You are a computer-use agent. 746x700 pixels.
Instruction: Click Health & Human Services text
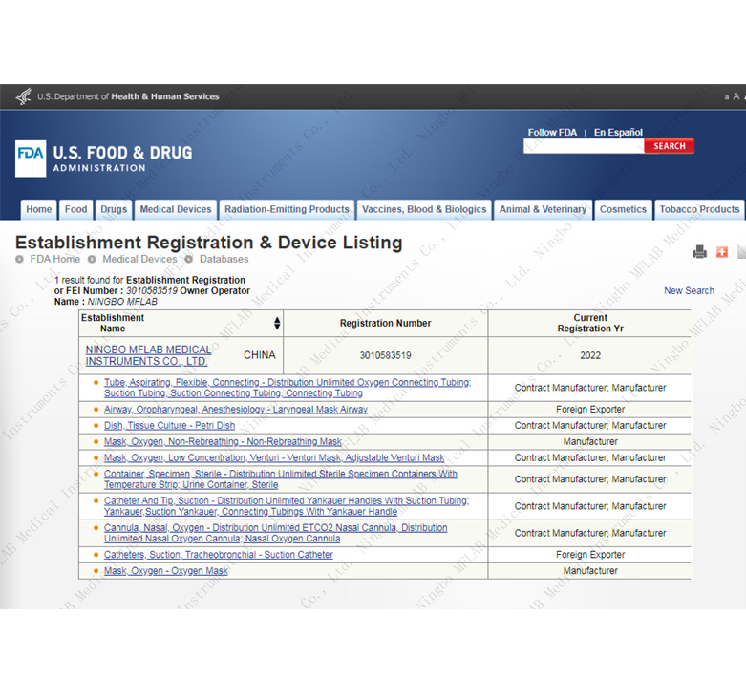pos(165,96)
